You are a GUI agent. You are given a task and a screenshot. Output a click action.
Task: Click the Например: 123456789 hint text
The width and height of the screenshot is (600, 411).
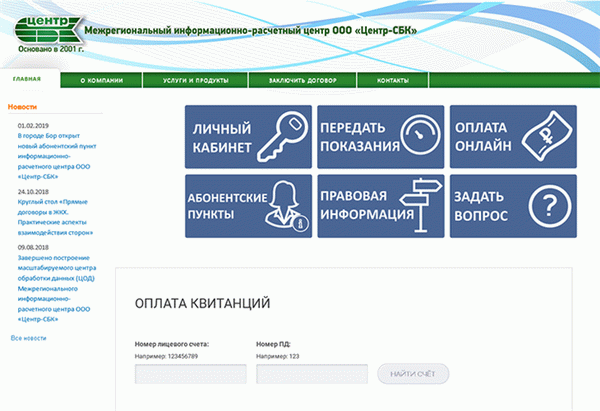coord(166,356)
